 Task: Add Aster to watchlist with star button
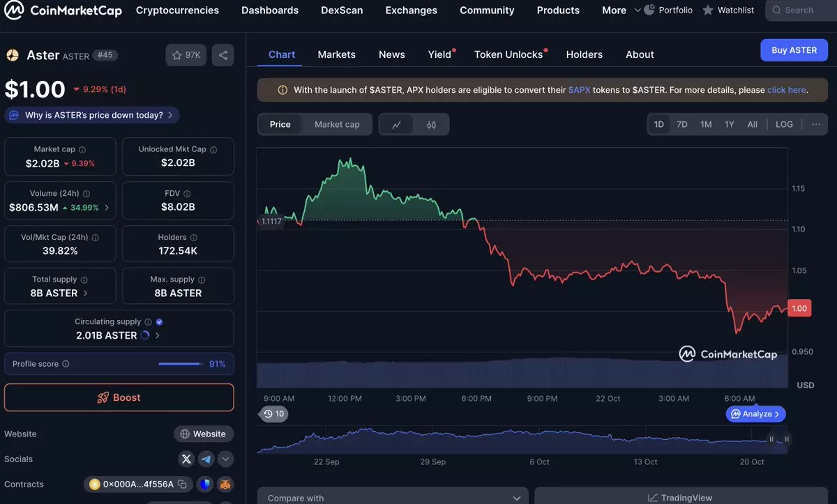186,55
